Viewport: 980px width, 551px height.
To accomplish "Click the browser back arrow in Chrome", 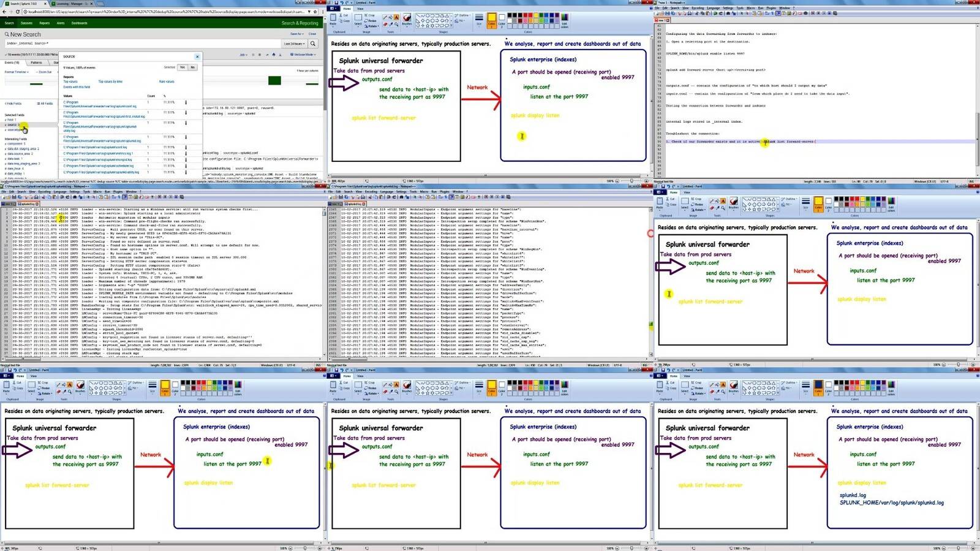I will tap(4, 12).
